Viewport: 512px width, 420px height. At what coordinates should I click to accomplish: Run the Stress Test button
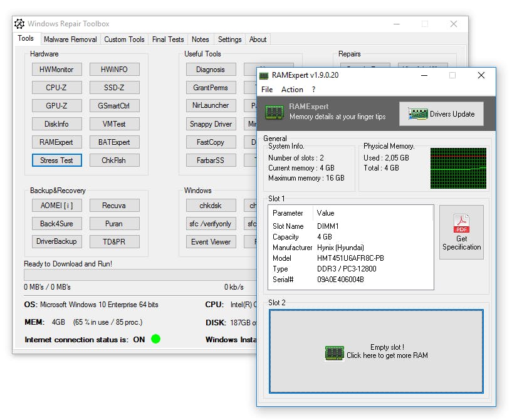pyautogui.click(x=56, y=160)
